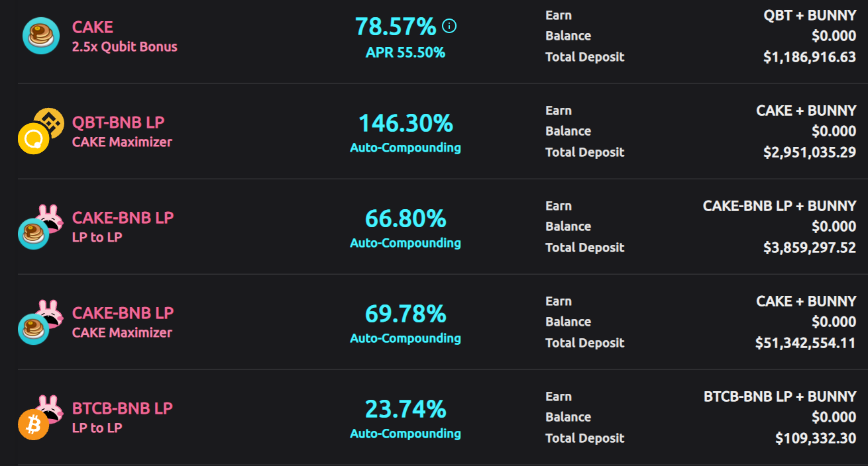The width and height of the screenshot is (868, 466).
Task: Open the BTCB-BNB LP pool title
Action: (123, 408)
